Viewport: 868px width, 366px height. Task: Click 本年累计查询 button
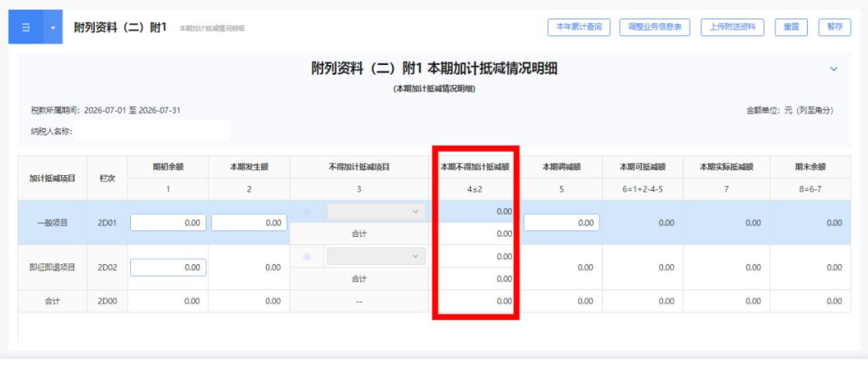(579, 27)
